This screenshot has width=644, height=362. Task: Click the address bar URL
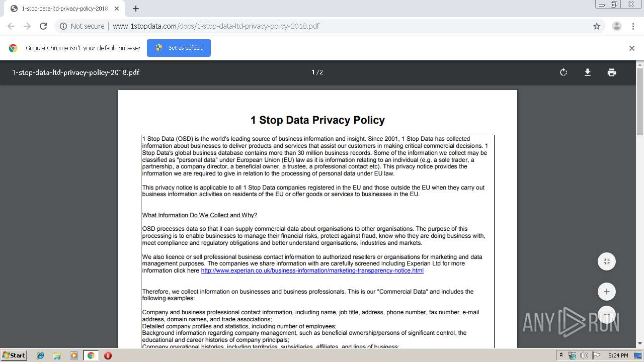216,26
